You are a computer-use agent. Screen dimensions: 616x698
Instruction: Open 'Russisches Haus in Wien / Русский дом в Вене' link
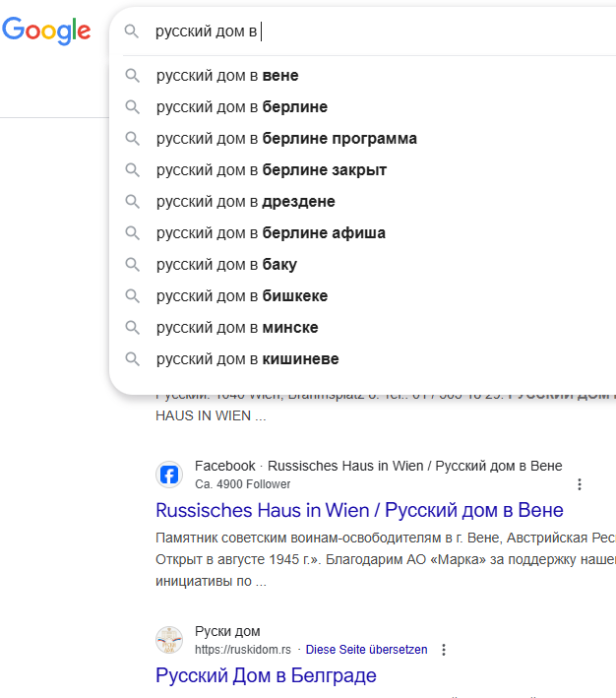coord(359,510)
